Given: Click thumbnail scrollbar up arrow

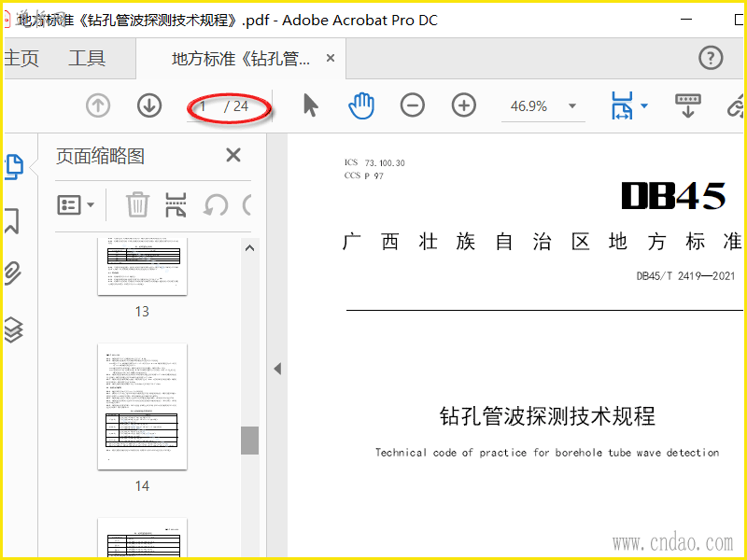Looking at the screenshot, I should click(x=249, y=248).
